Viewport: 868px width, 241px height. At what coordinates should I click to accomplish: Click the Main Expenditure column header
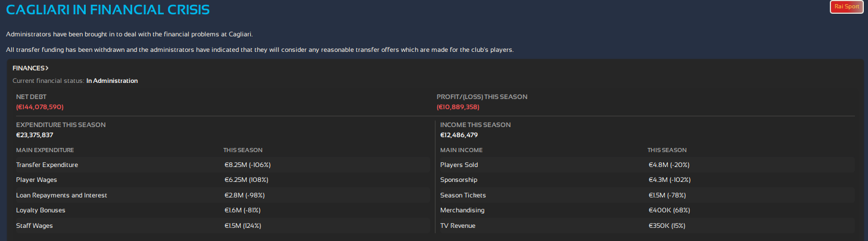coord(45,150)
